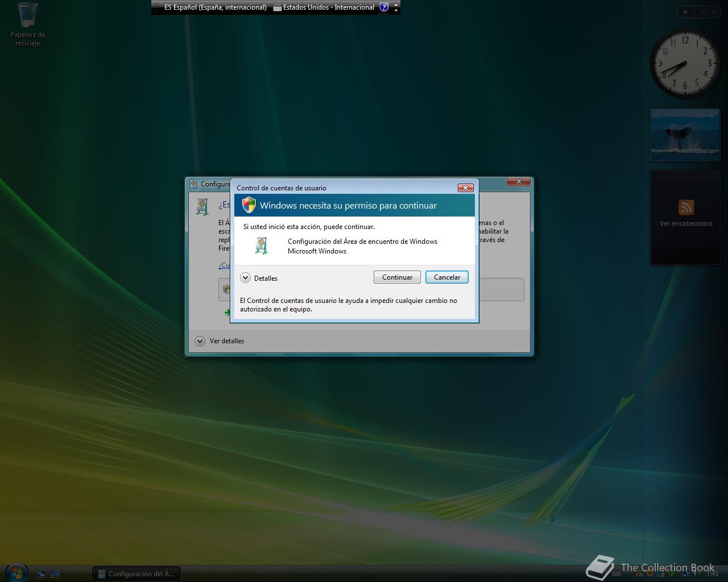Click the whale tail slideshow gadget picture
Image resolution: width=728 pixels, height=582 pixels.
(685, 135)
